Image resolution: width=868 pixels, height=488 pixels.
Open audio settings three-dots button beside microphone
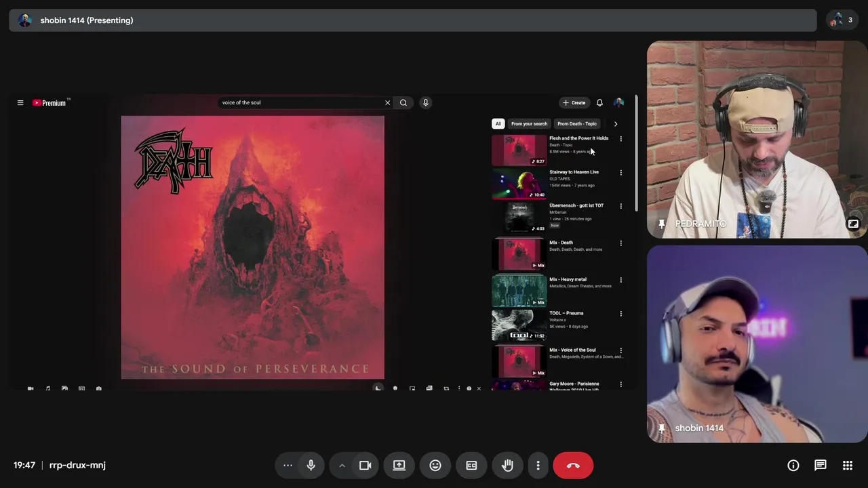288,466
